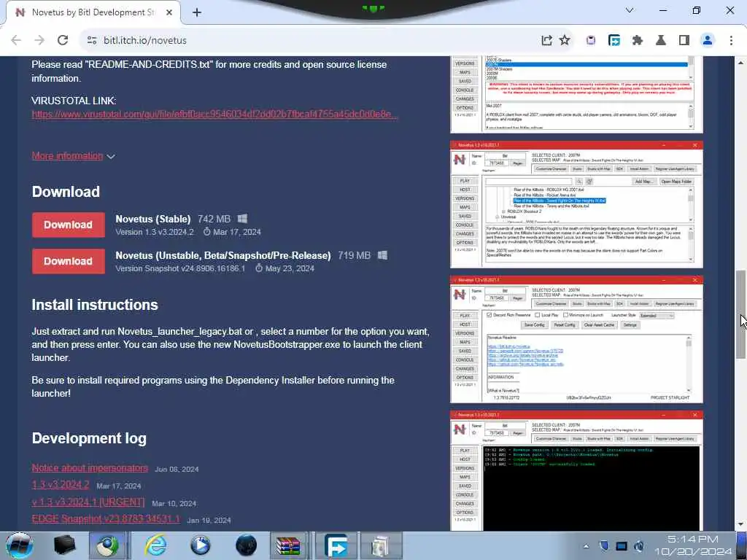
Task: Open the clock showing 5:14 PM
Action: click(693, 545)
